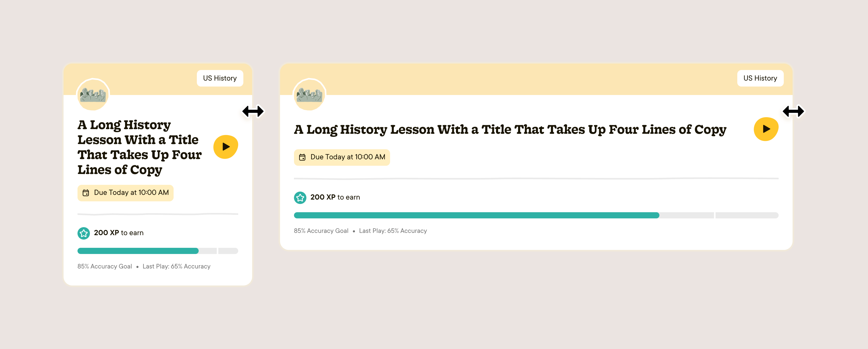Click due date badge on wide card

pyautogui.click(x=342, y=157)
